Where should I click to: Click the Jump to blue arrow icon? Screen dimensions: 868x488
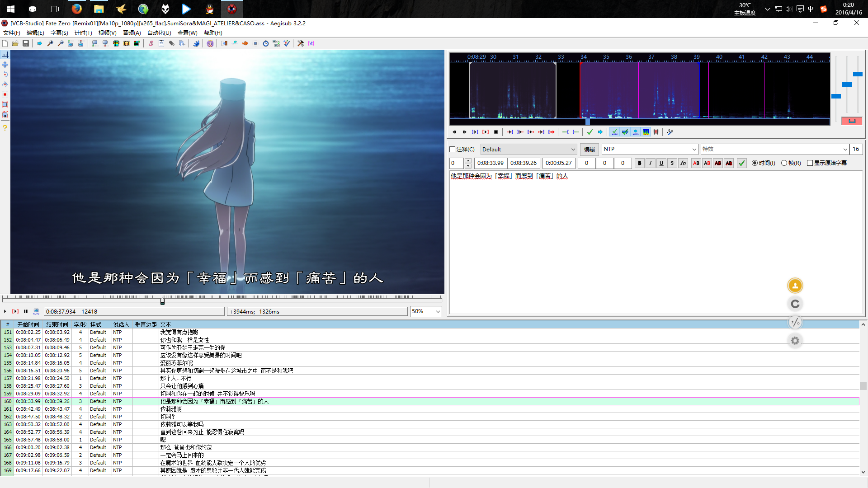[40, 43]
